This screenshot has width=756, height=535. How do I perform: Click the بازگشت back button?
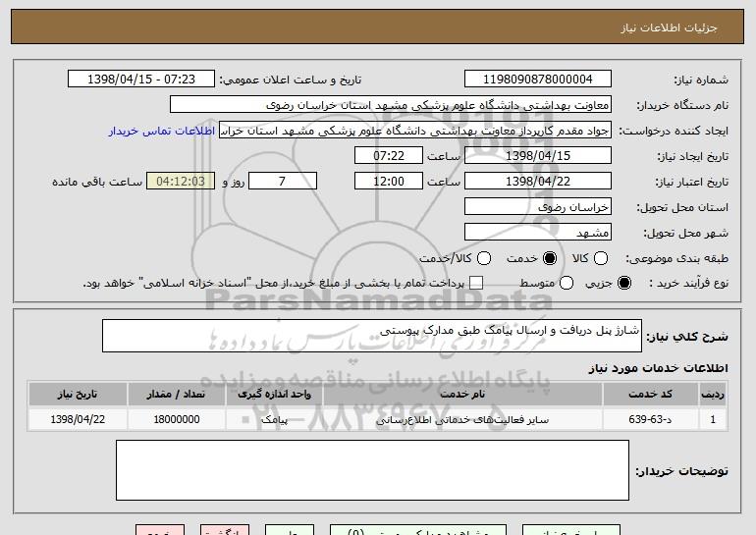pos(225,530)
